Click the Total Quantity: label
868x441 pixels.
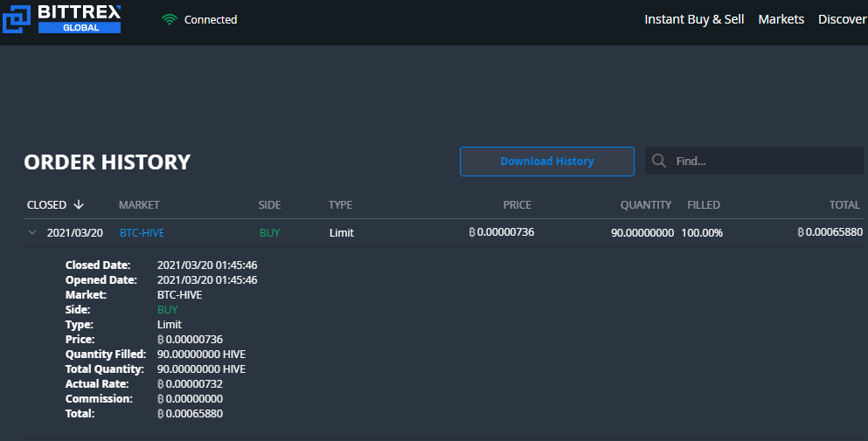[105, 369]
